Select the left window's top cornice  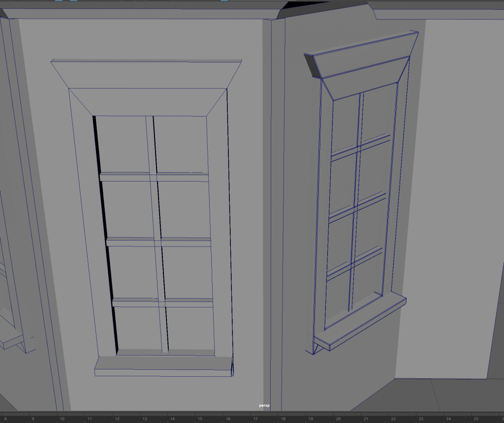pyautogui.click(x=146, y=74)
